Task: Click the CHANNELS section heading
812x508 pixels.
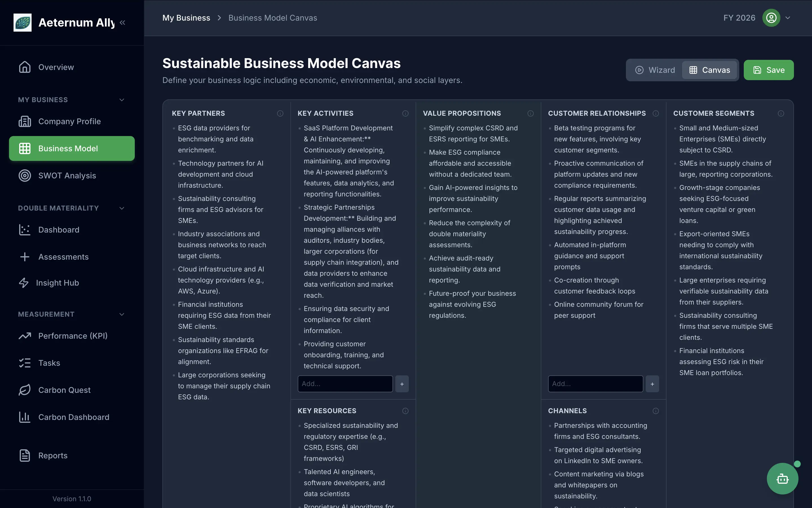Action: point(567,411)
